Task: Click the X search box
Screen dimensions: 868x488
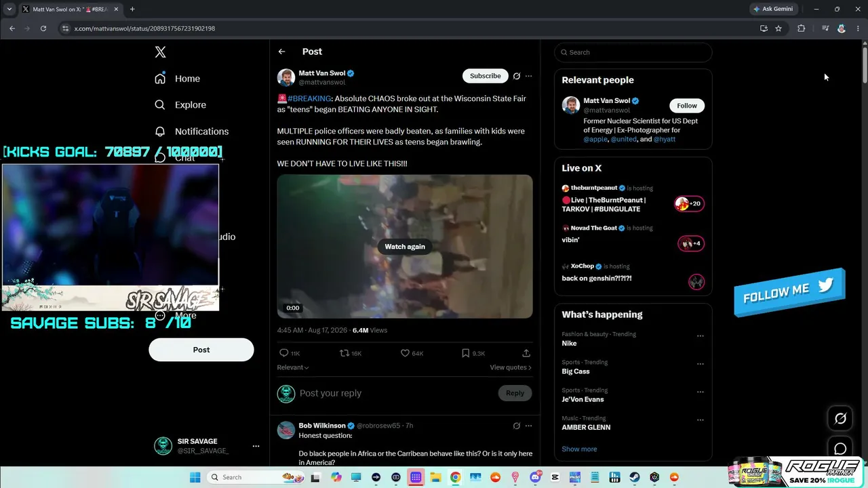Action: coord(633,52)
